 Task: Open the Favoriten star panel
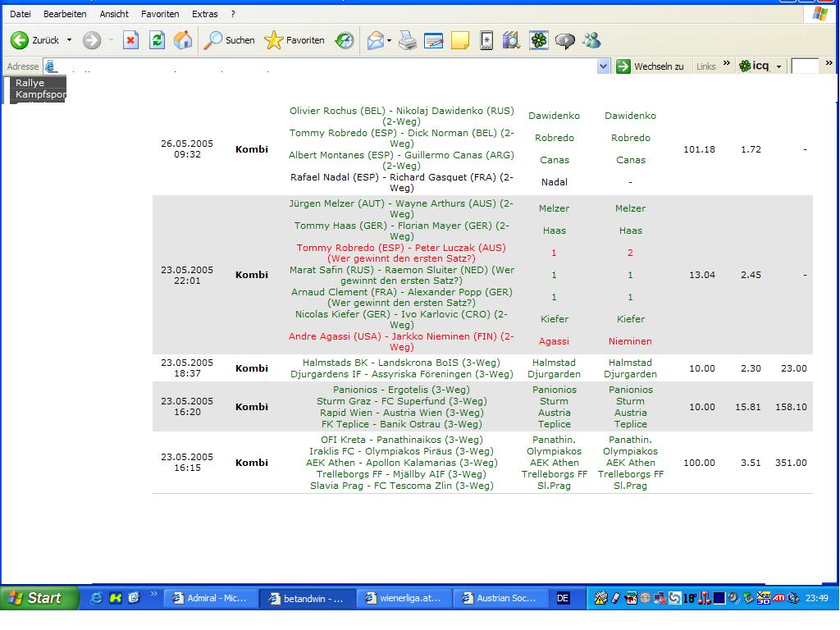(x=295, y=40)
